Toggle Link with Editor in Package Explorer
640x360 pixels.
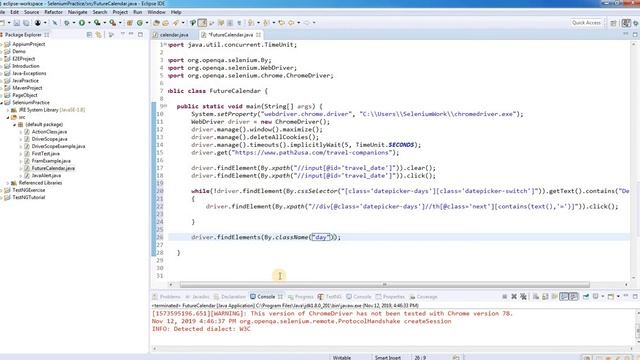[x=98, y=35]
